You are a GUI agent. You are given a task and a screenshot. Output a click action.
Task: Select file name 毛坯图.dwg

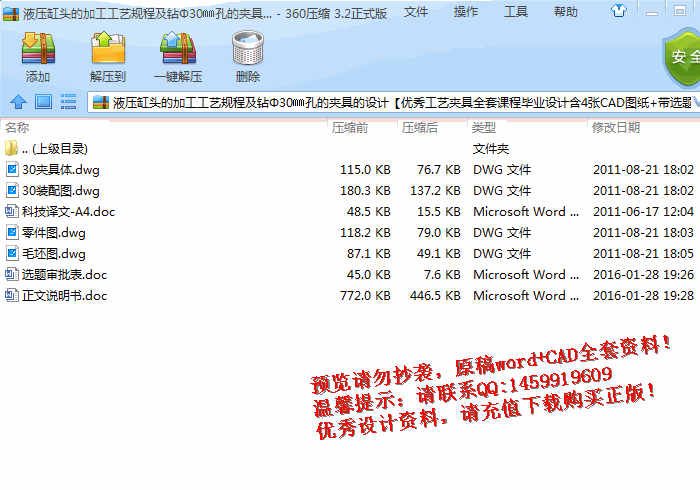click(x=54, y=253)
